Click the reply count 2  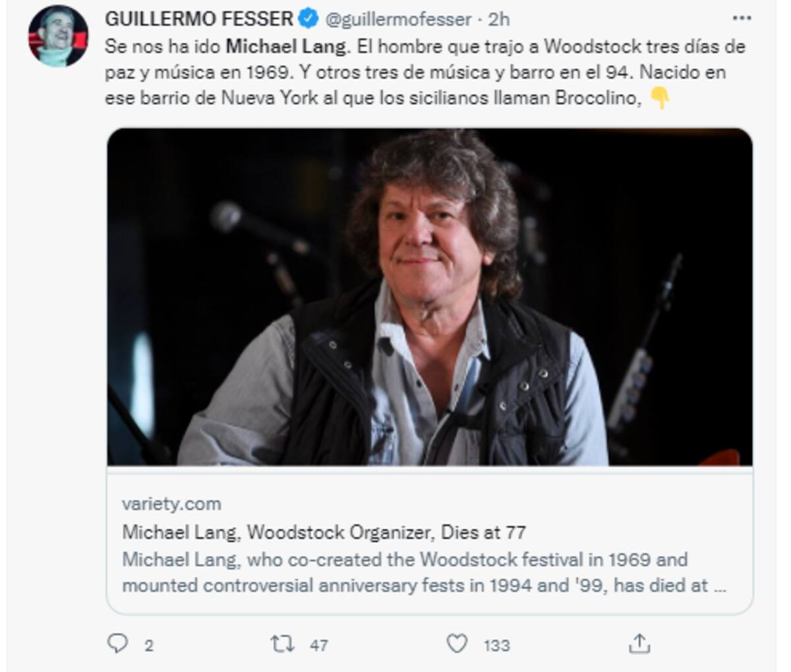click(149, 646)
